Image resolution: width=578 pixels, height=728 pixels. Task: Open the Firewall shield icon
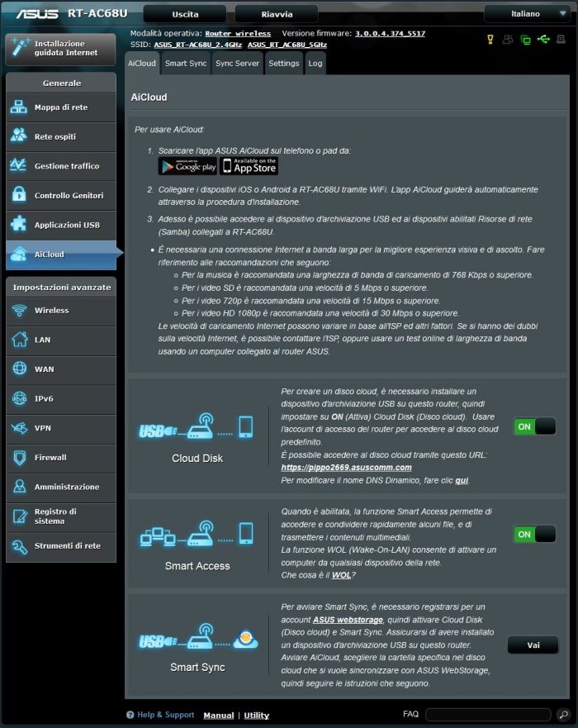19,457
